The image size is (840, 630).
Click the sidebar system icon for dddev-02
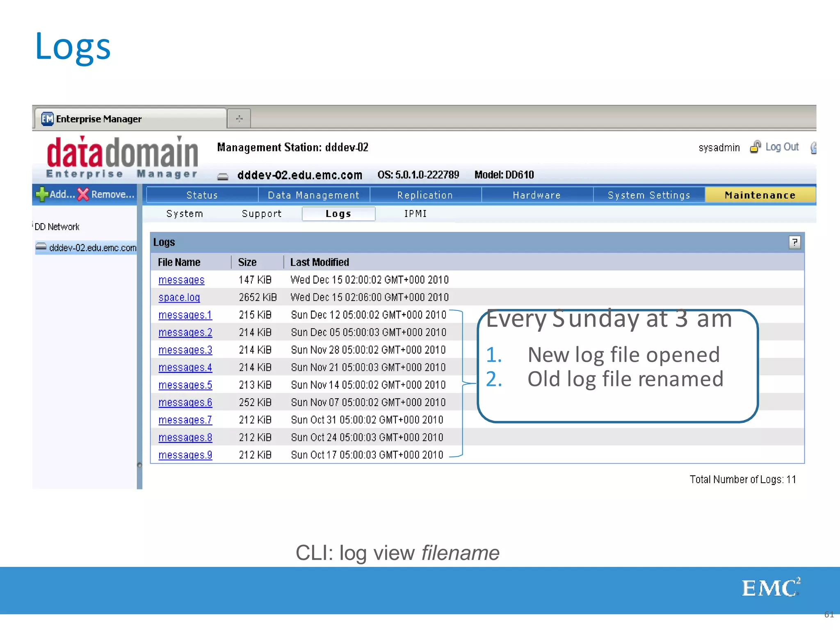[x=41, y=247]
